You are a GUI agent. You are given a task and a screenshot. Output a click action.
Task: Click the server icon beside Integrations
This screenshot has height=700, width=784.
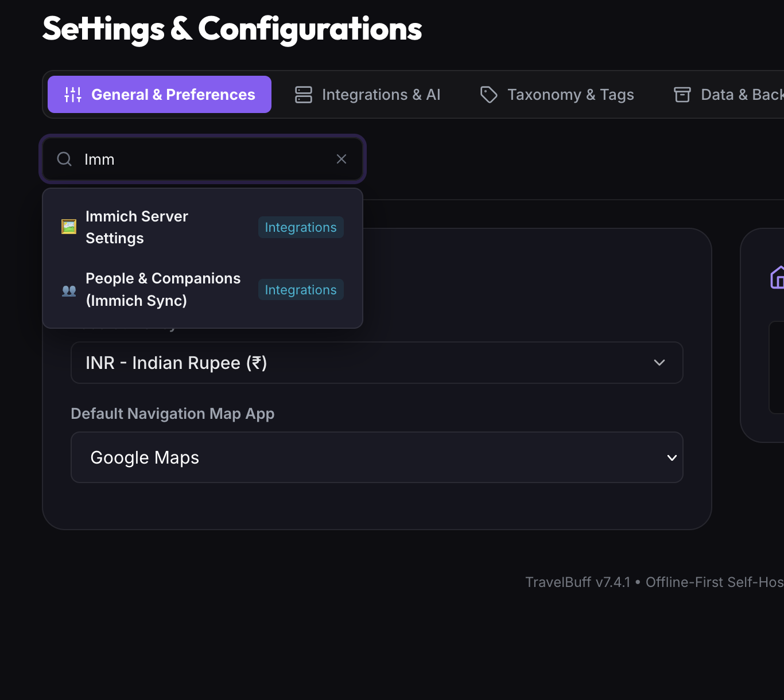click(x=303, y=95)
